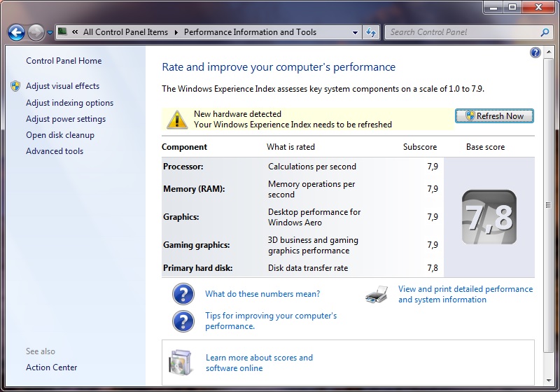Open Action Center link
Screen dimensions: 560x392
(x=51, y=367)
